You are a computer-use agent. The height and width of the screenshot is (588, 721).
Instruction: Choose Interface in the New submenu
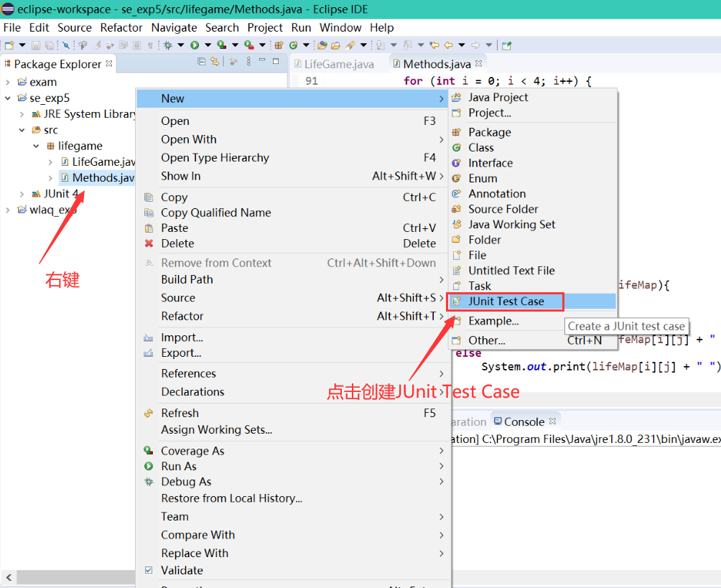pyautogui.click(x=532, y=163)
